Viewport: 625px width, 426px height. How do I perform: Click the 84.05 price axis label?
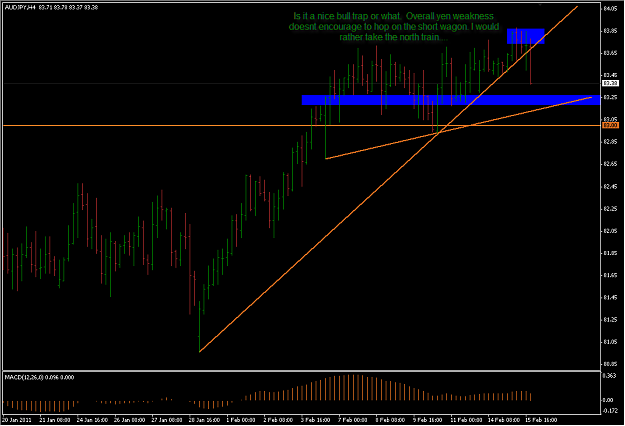(611, 8)
